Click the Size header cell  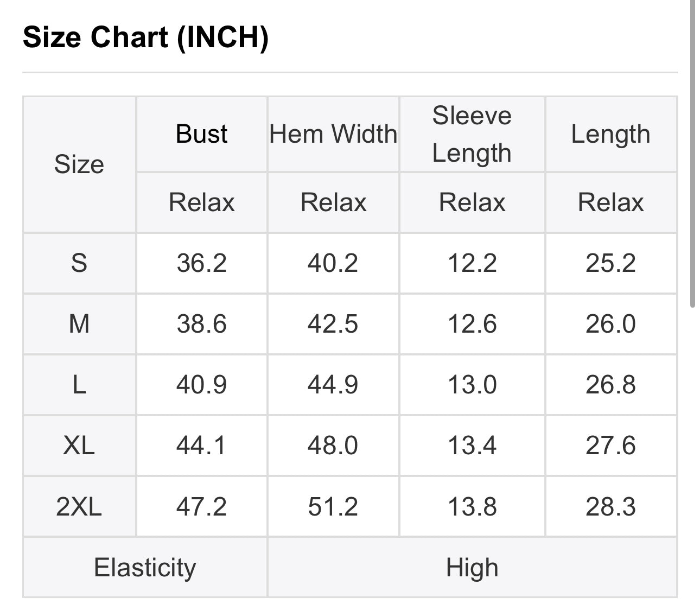tap(79, 164)
